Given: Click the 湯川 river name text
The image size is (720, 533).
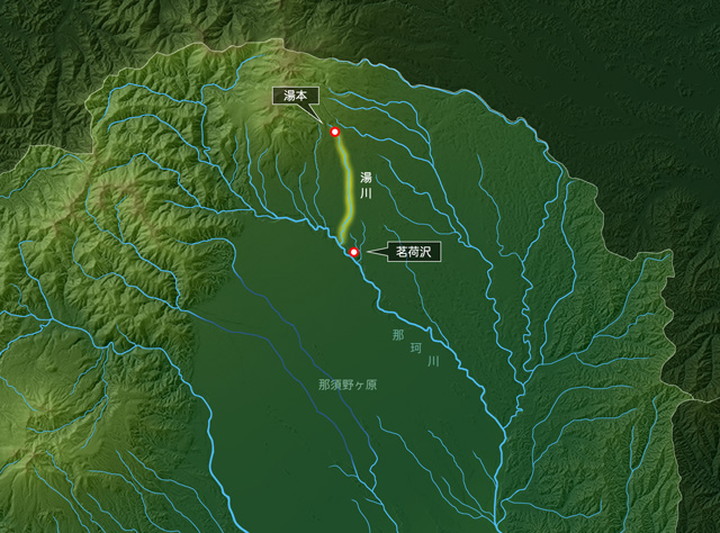Looking at the screenshot, I should [x=366, y=185].
